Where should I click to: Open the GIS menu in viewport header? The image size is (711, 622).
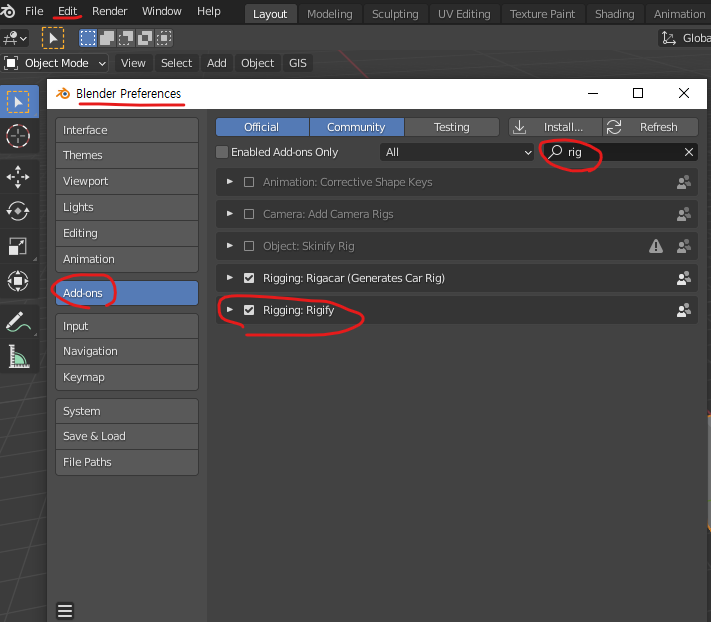pos(297,63)
